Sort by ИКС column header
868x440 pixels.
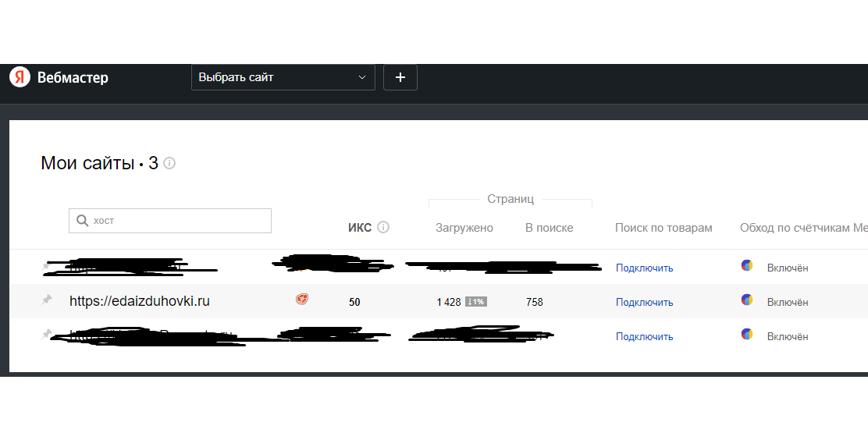point(360,228)
